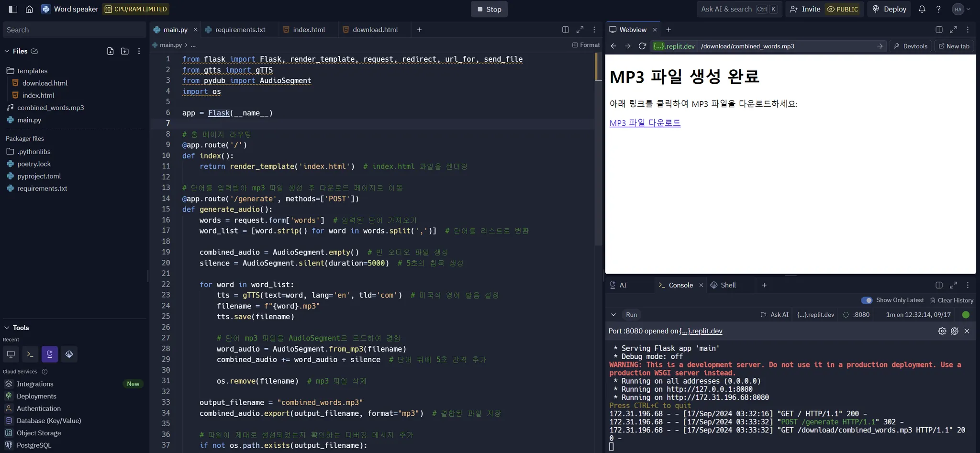This screenshot has width=980, height=453.
Task: Open pyproject.toml file
Action: [x=39, y=176]
